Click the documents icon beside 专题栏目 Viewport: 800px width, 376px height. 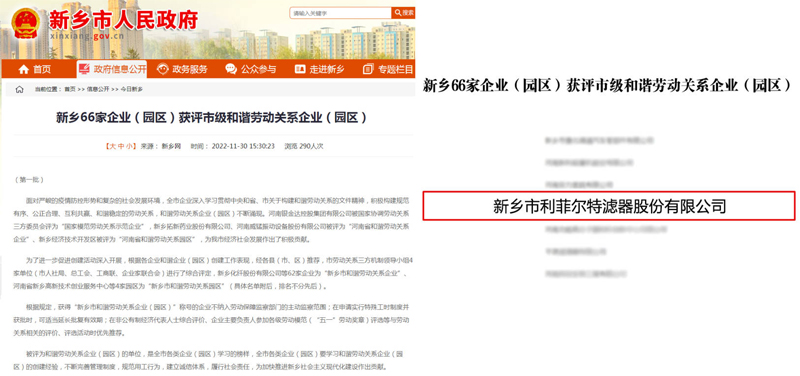point(368,69)
